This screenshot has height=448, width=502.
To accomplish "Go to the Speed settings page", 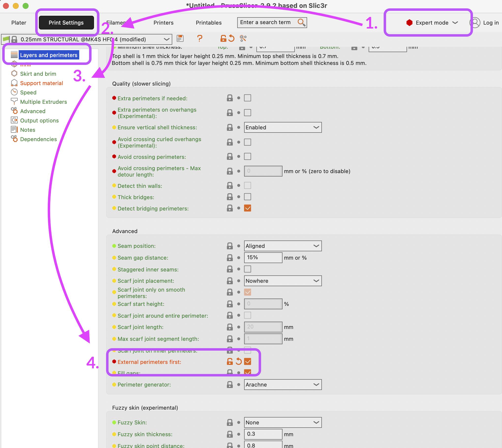I will [28, 92].
